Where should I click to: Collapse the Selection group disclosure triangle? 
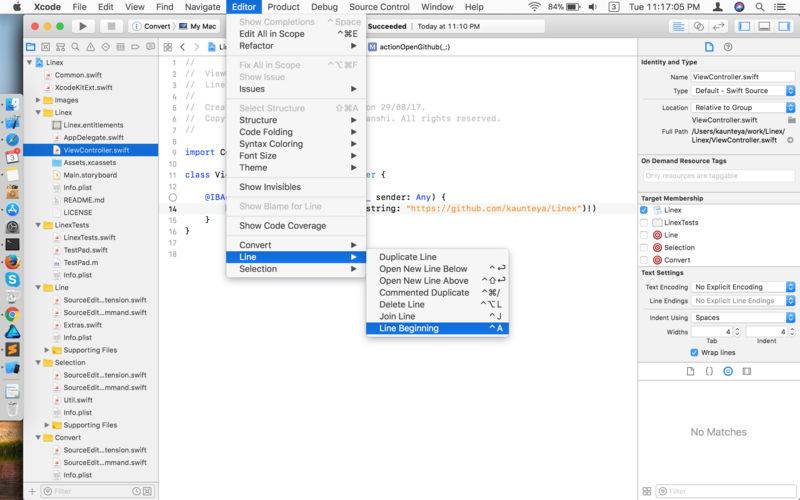(38, 363)
